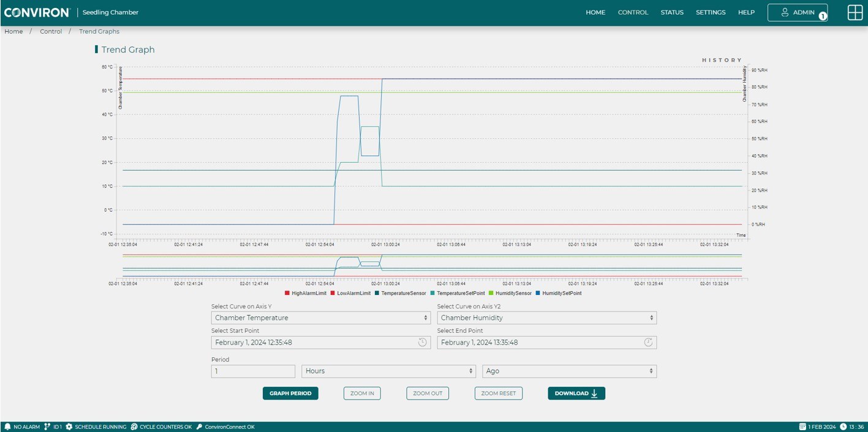Click the 1 FEB 2024 date text
Viewport: 868px width, 432px height.
click(821, 427)
